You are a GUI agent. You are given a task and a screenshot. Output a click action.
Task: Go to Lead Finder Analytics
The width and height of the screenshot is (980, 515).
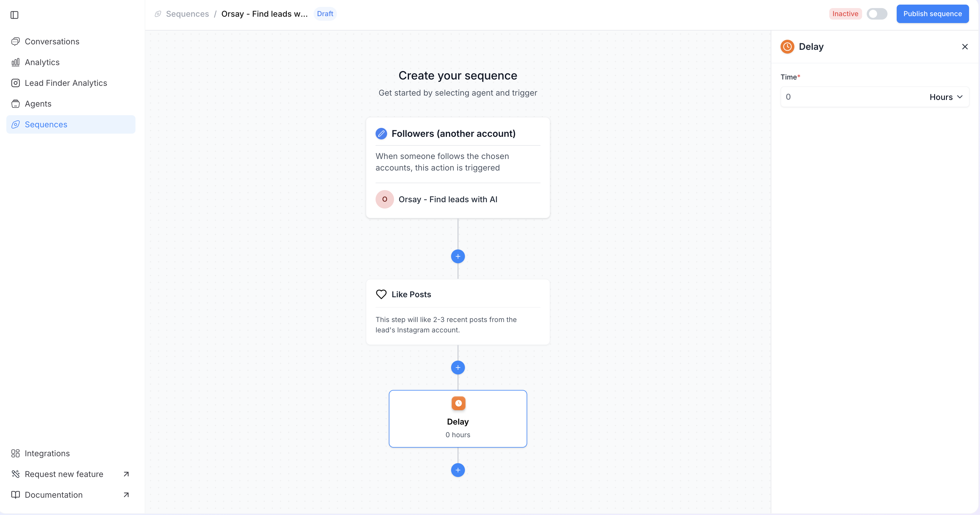[65, 83]
